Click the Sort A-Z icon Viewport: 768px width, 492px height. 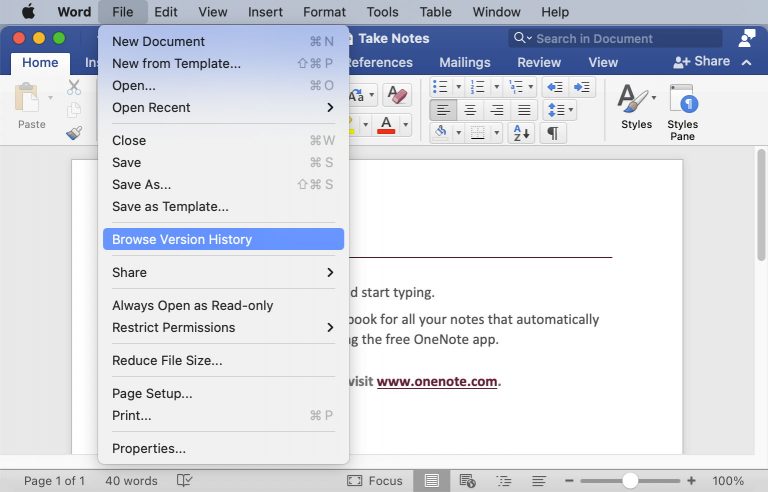[521, 133]
